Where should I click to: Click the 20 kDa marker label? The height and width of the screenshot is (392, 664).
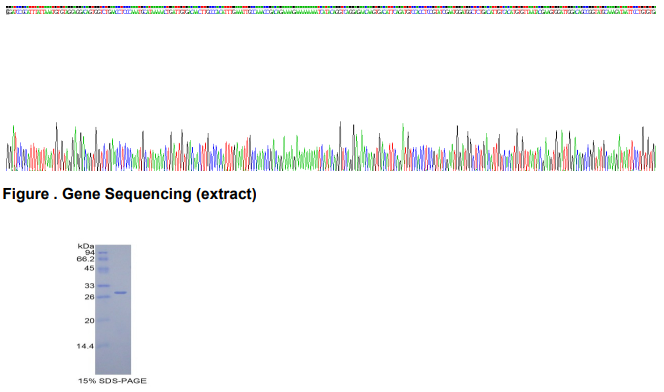89,320
